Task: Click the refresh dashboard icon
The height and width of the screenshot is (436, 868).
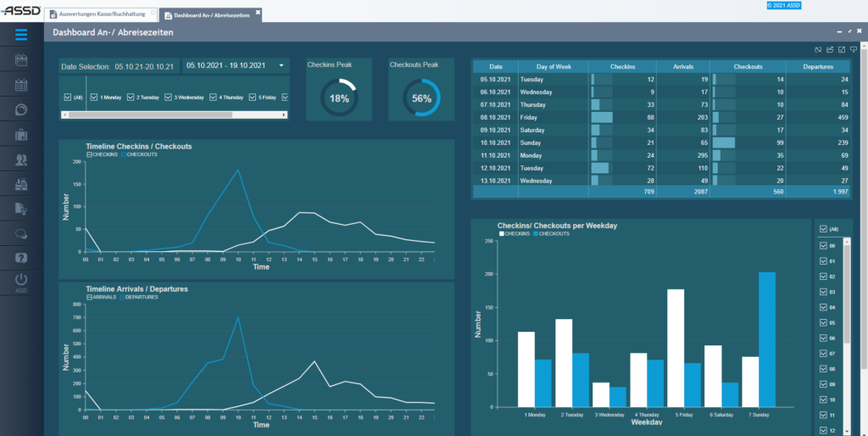Action: 818,49
